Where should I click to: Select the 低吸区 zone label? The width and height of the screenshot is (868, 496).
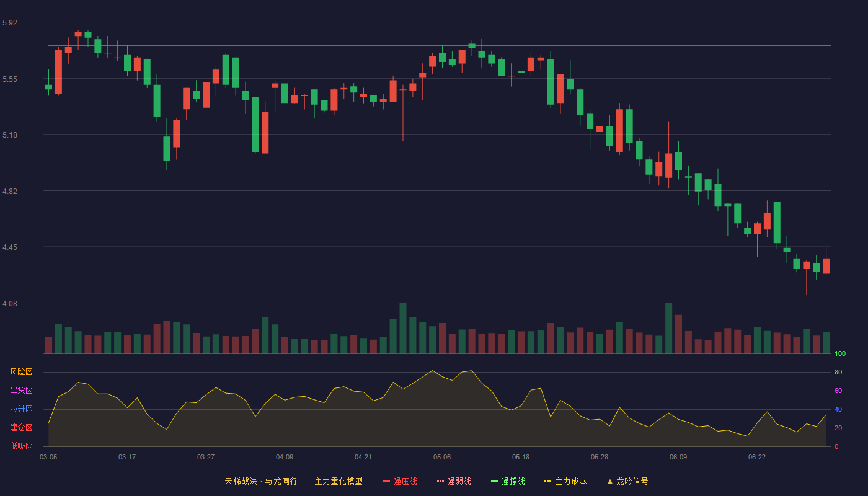[21, 446]
